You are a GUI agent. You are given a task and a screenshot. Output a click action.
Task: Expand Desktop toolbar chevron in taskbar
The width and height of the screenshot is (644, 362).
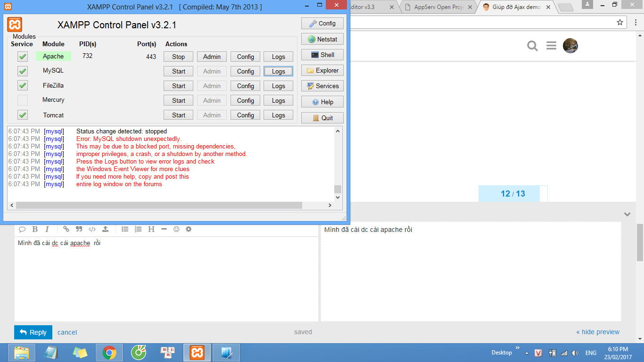click(518, 348)
